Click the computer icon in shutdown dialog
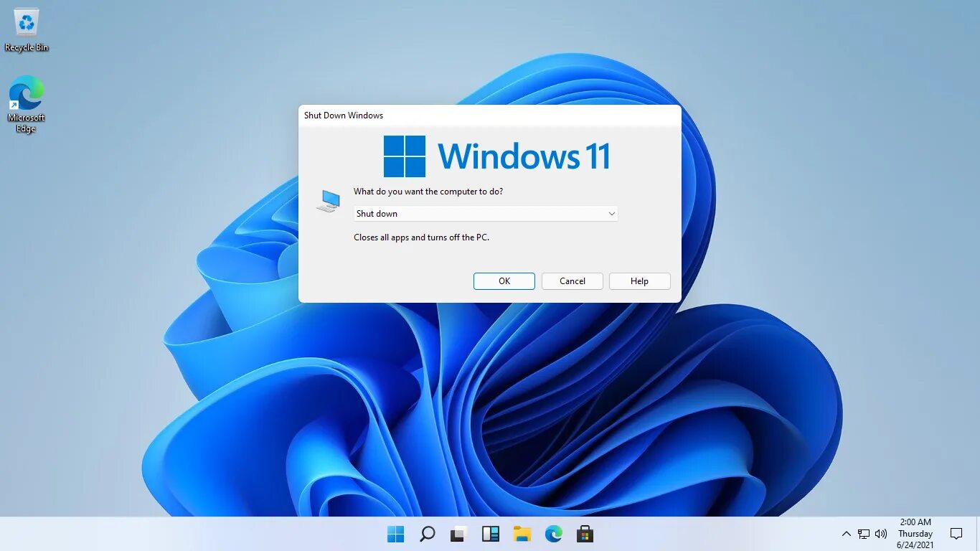The height and width of the screenshot is (551, 980). point(329,201)
